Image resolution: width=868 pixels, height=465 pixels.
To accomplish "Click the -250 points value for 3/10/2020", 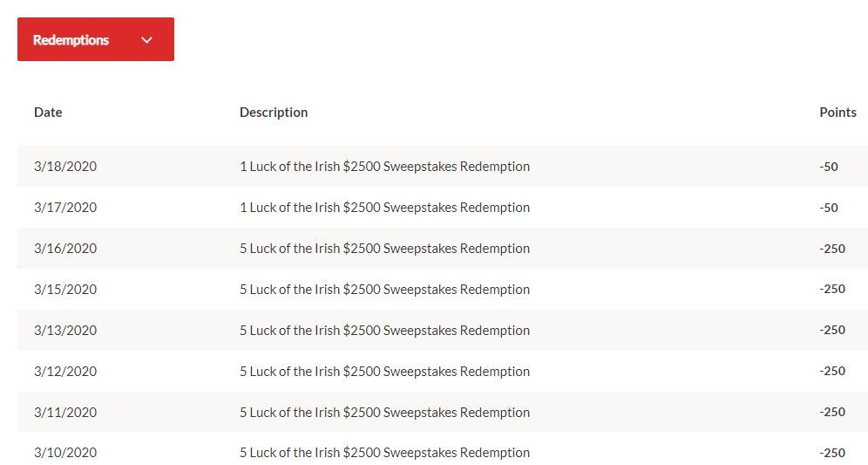I will (x=832, y=453).
